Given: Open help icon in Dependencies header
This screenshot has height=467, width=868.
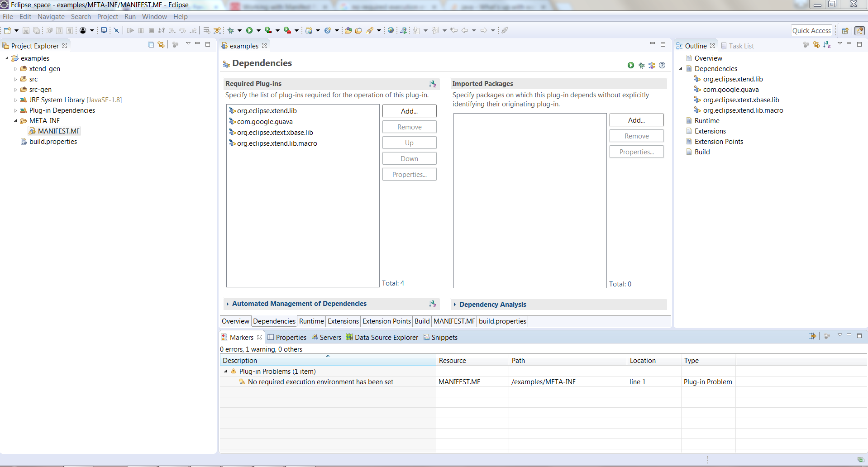Looking at the screenshot, I should pyautogui.click(x=662, y=65).
